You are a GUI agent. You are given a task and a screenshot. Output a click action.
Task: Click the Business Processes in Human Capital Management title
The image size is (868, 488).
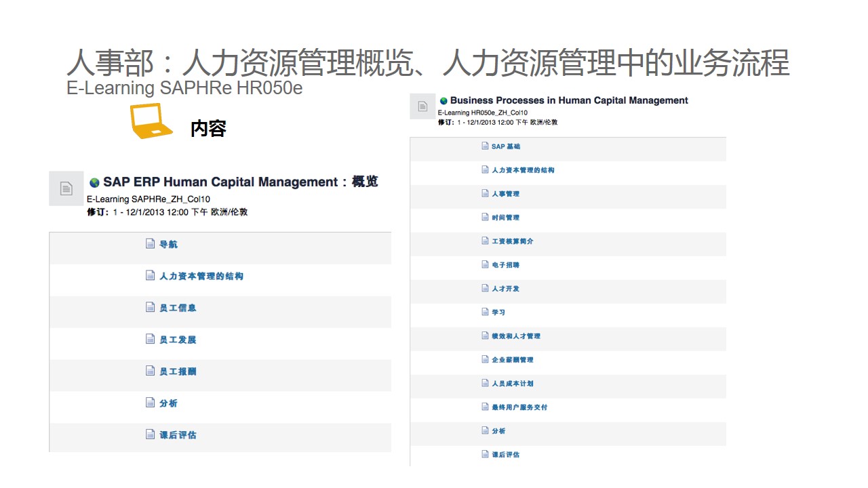pos(569,100)
